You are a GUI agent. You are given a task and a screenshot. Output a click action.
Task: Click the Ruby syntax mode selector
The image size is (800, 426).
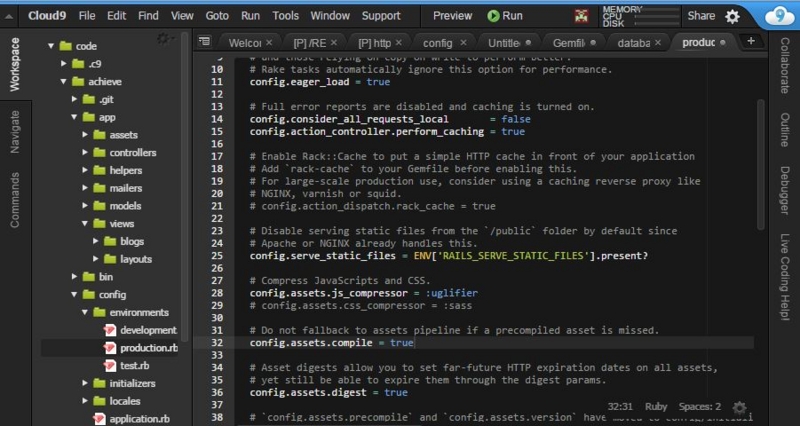656,407
